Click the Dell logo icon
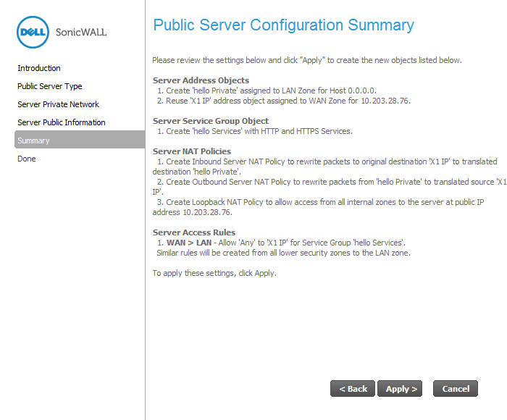The image size is (507, 420). 33,32
